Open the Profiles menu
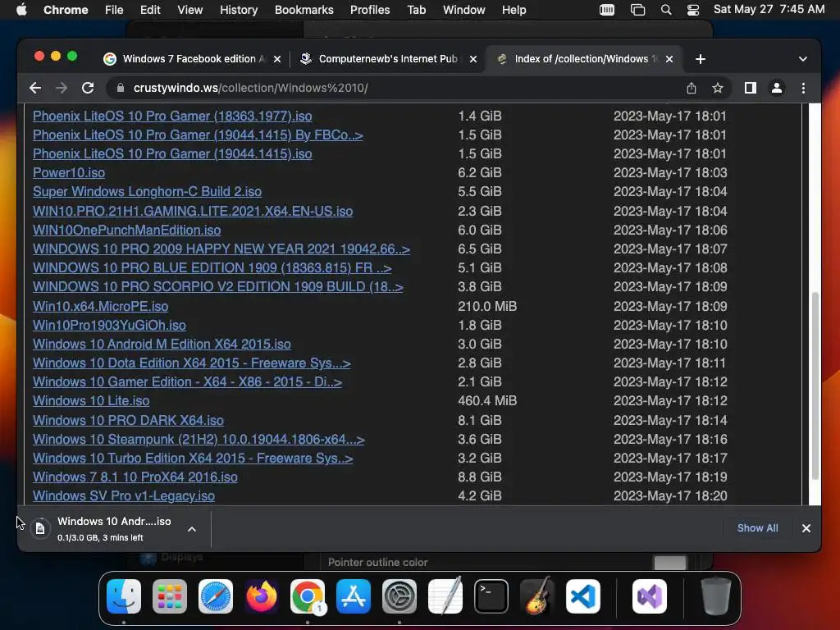Image resolution: width=840 pixels, height=630 pixels. tap(370, 10)
